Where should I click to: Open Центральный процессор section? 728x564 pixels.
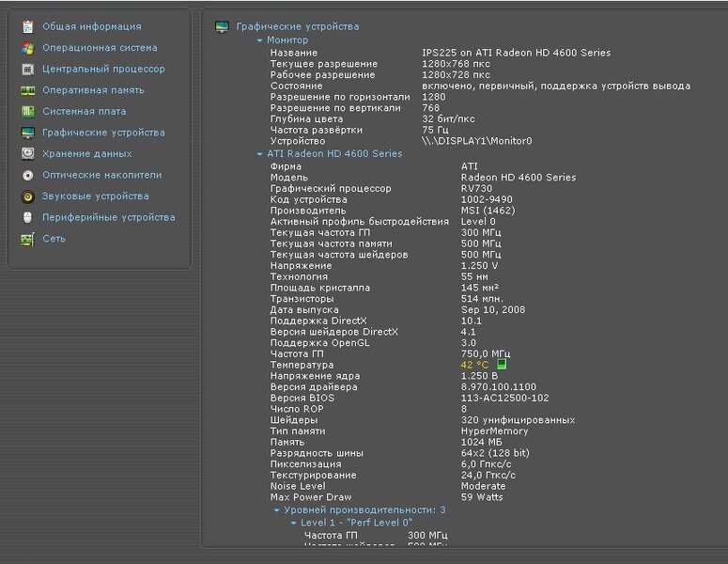[x=103, y=69]
